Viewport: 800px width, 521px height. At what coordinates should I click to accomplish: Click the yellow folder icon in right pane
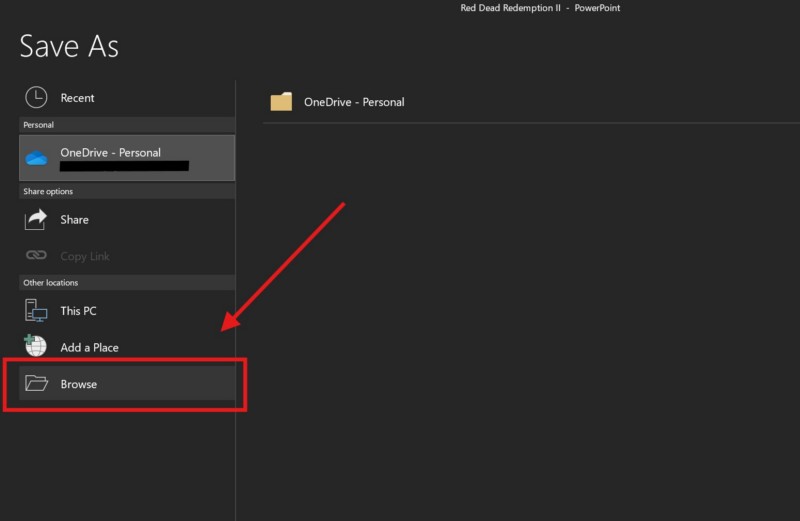pos(281,101)
